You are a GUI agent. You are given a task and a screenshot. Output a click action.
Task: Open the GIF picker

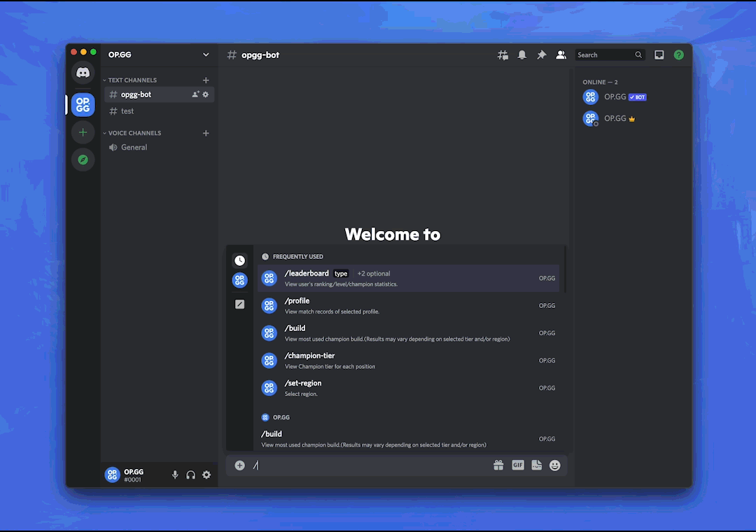pos(518,465)
